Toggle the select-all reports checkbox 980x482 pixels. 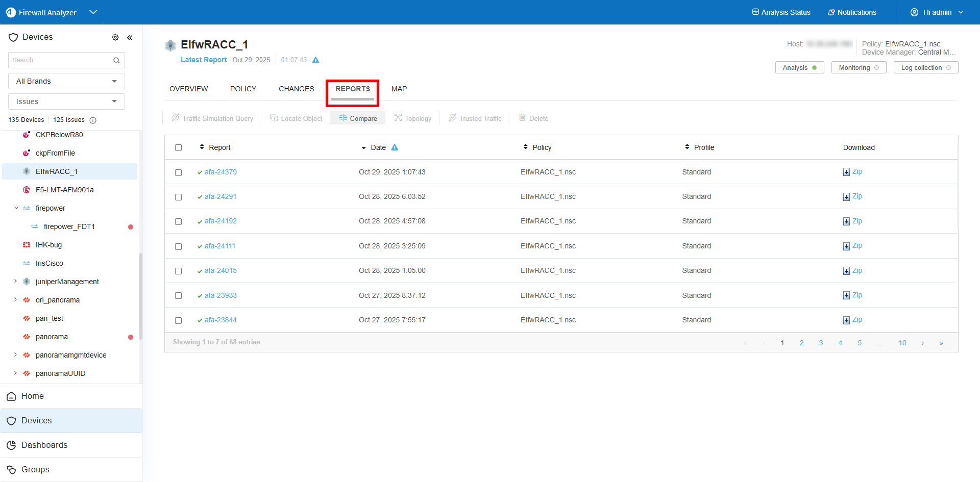point(178,147)
